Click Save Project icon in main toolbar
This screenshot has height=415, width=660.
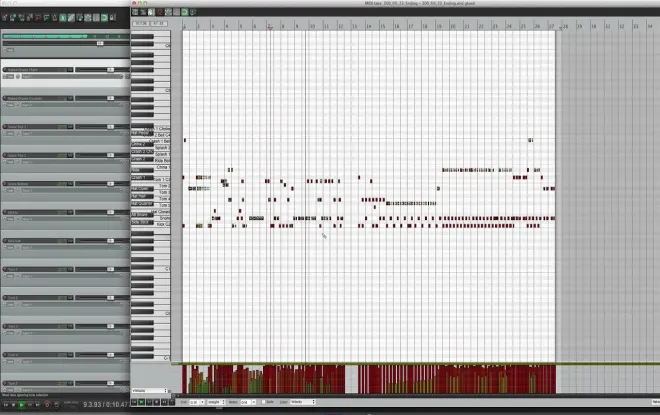[x=21, y=18]
